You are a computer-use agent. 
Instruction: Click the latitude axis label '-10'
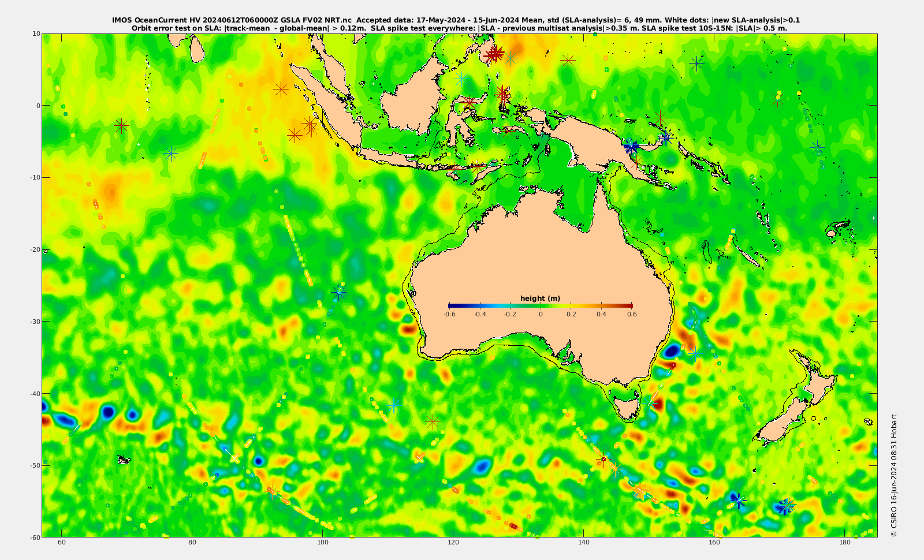click(x=35, y=177)
